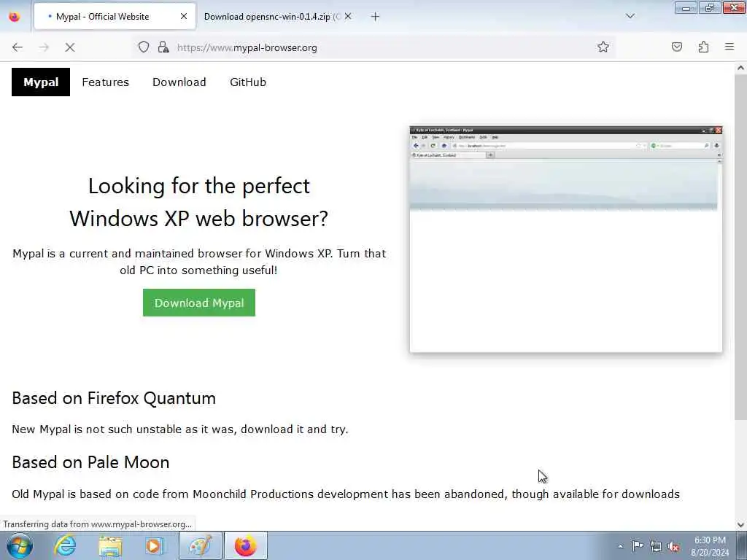Open tracking protection shield icon

pyautogui.click(x=144, y=47)
